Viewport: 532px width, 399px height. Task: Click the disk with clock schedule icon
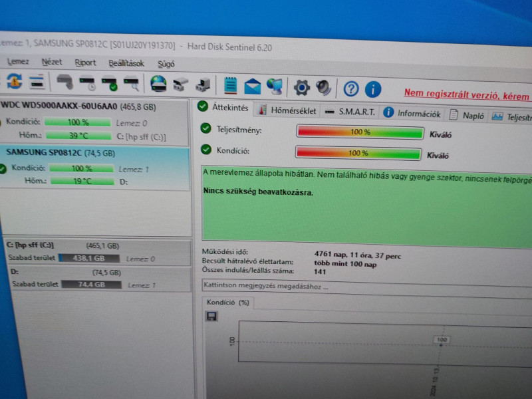click(x=87, y=83)
